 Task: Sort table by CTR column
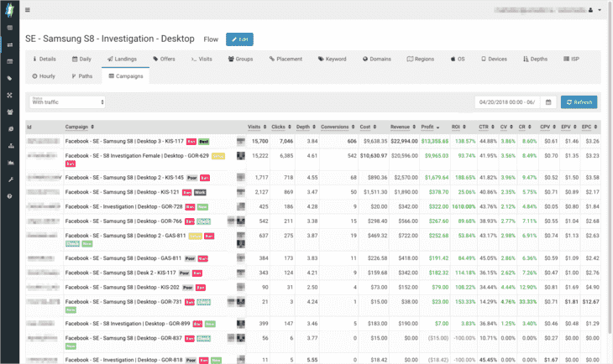[x=486, y=127]
